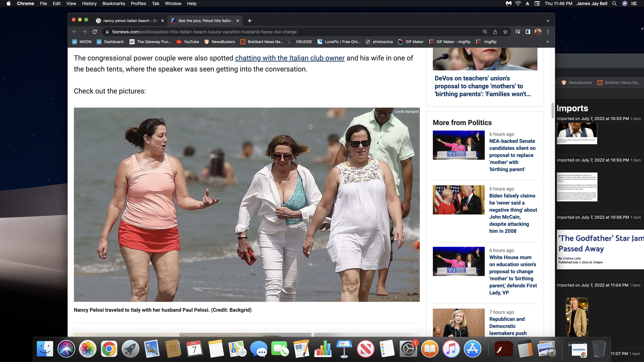Open Launchpad rocket in the Dock
The height and width of the screenshot is (362, 644).
point(130,348)
